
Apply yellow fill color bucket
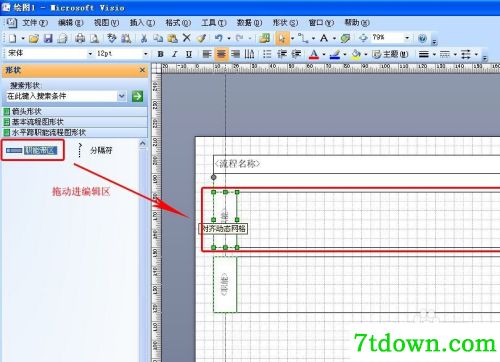click(356, 54)
